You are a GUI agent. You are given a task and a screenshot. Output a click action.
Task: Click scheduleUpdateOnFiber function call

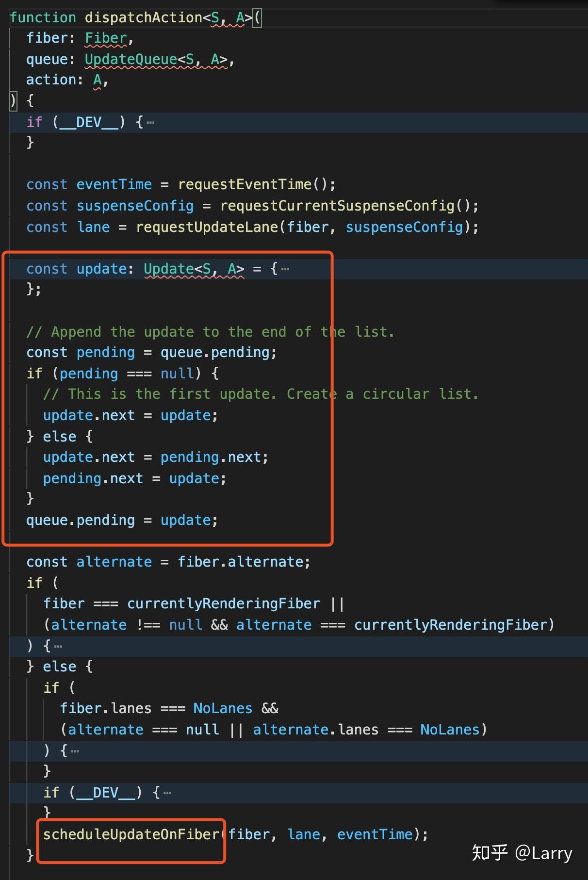point(131,835)
